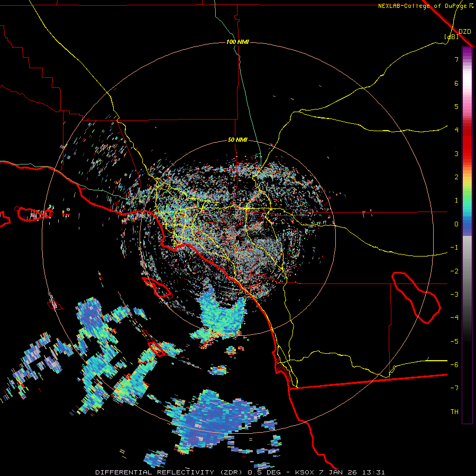Click the 100 NMI range ring label

point(237,42)
